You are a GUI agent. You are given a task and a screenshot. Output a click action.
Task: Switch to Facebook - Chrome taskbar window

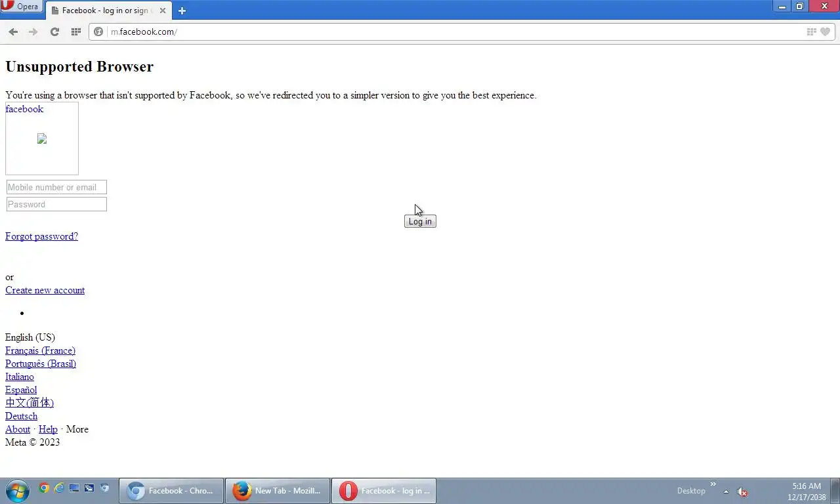[171, 491]
